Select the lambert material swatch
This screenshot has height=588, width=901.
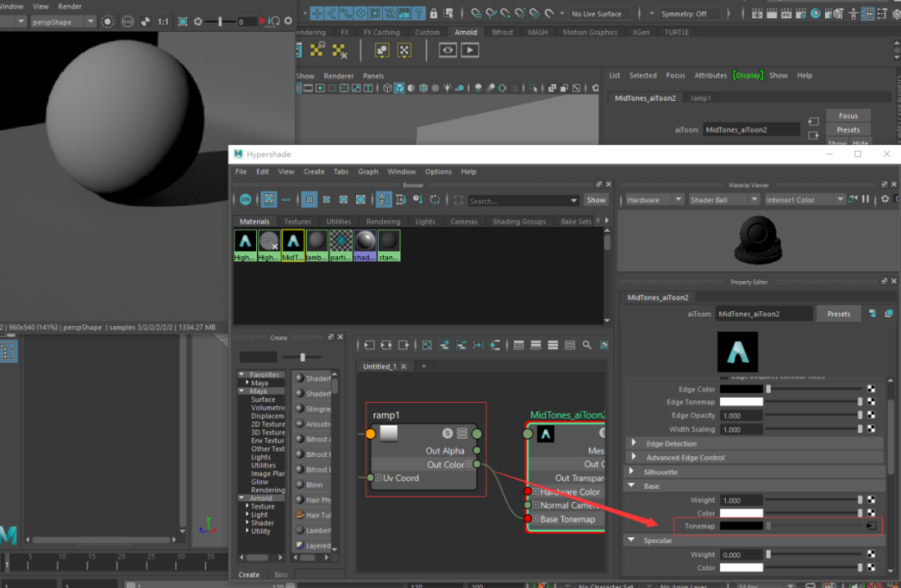coord(317,246)
